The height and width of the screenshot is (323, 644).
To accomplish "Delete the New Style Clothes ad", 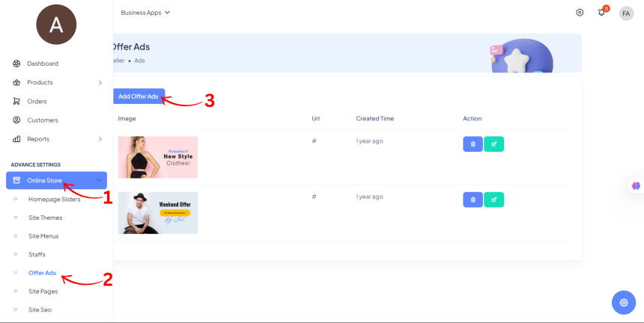I will tap(473, 144).
